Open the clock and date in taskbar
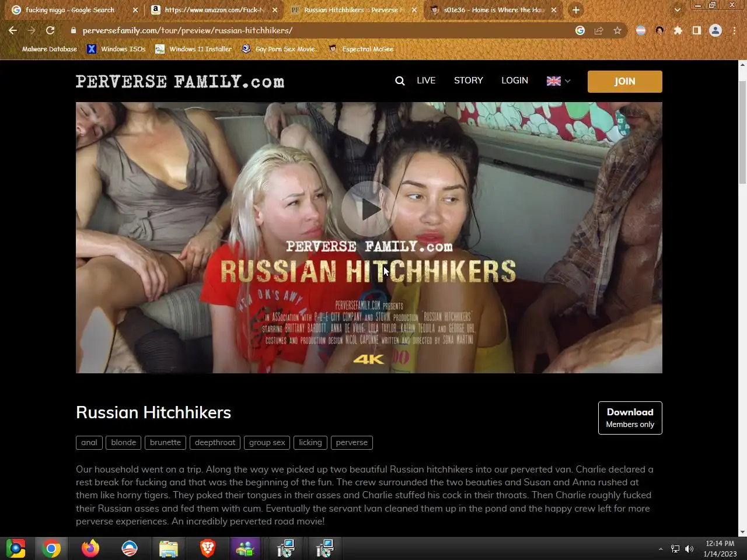Image resolution: width=747 pixels, height=560 pixels. coord(720,548)
